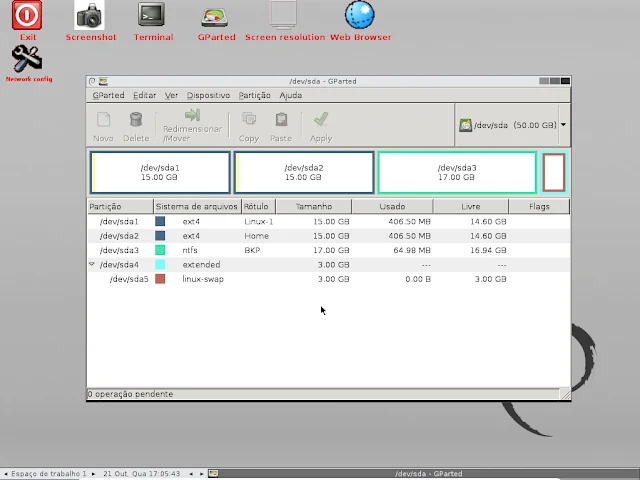
Task: Click the Delete partition toolbar icon
Action: (136, 120)
